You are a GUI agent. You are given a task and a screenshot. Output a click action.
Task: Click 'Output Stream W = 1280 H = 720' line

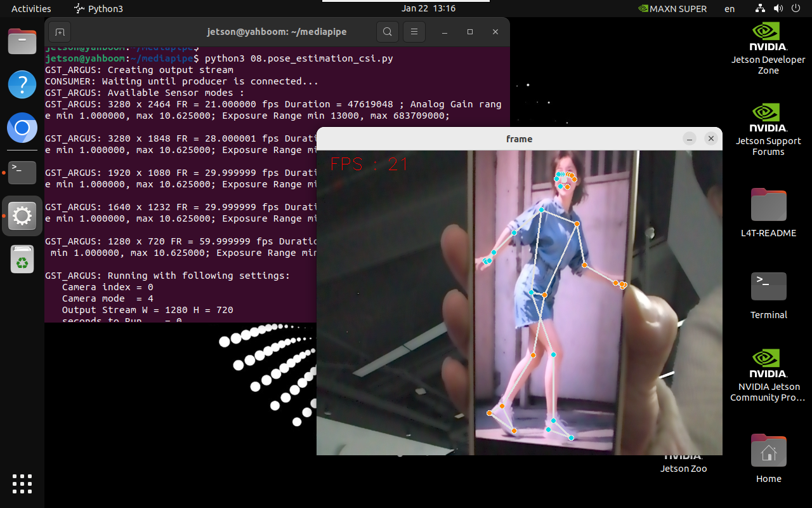click(x=148, y=310)
